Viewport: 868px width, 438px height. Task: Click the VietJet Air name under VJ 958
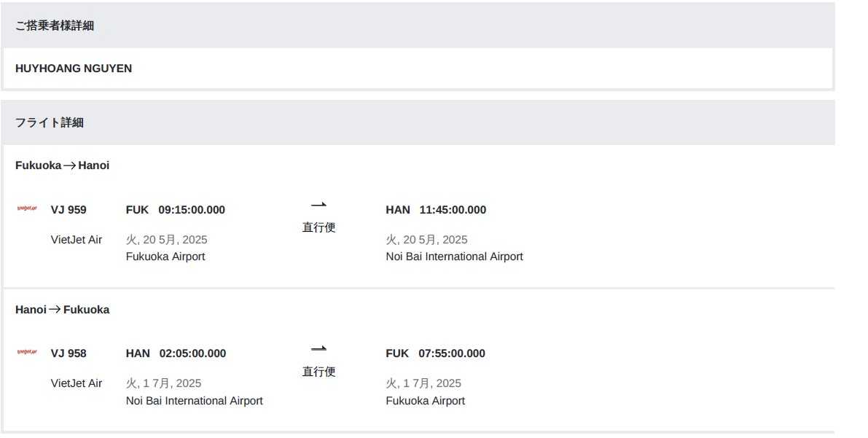(x=77, y=383)
